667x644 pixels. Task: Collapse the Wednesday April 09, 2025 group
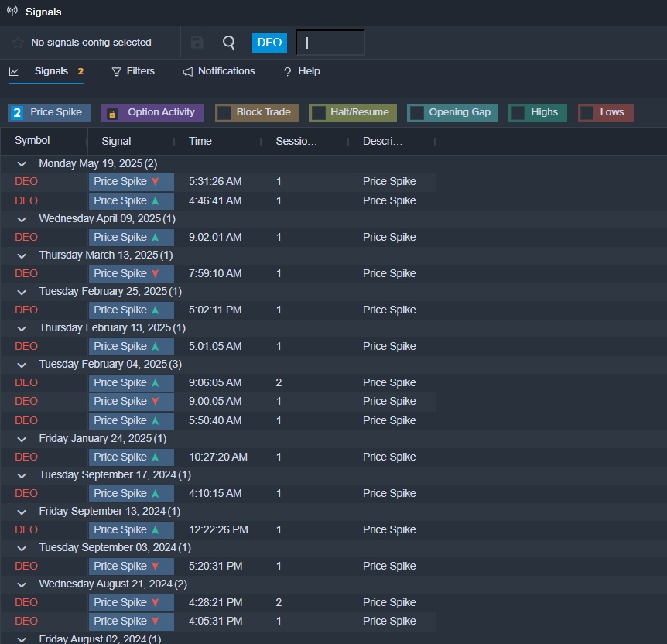(22, 219)
